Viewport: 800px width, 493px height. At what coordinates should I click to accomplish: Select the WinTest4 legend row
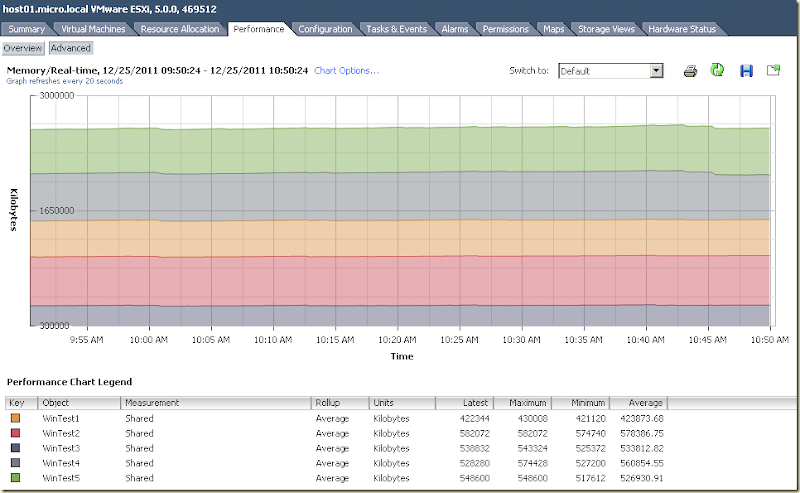[337, 463]
